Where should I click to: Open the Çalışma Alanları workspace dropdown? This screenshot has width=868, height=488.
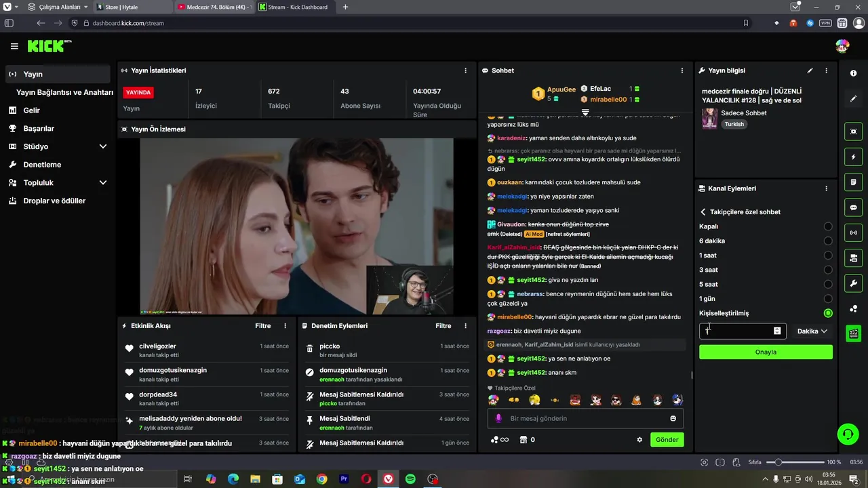[58, 7]
